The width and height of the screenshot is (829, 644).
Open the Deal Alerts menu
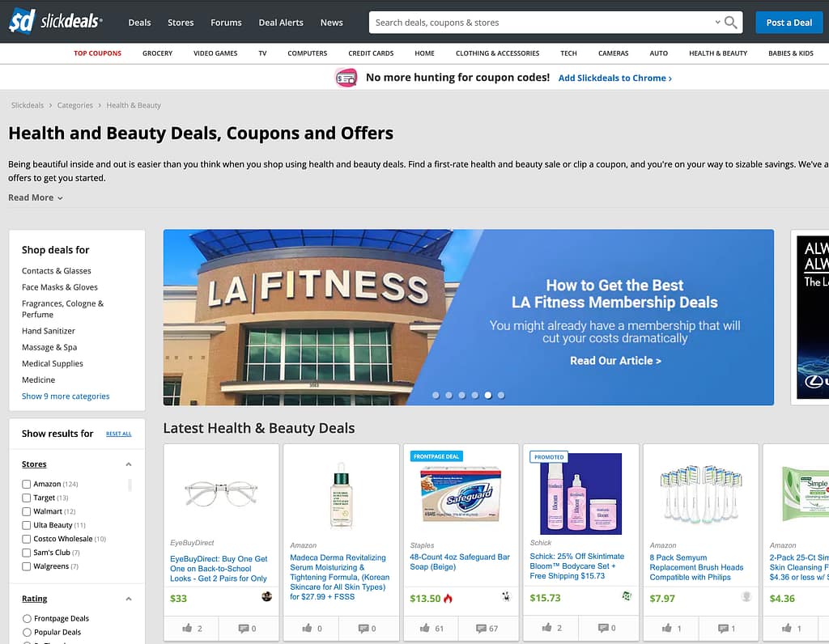point(280,23)
